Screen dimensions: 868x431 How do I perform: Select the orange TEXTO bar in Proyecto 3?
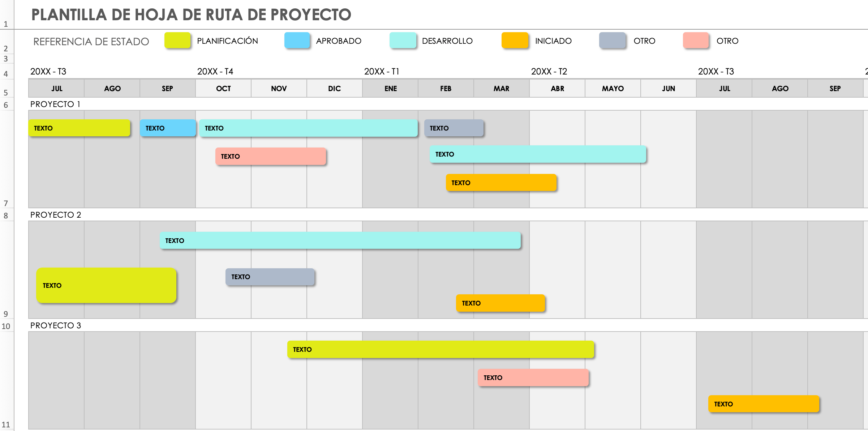[x=764, y=404]
